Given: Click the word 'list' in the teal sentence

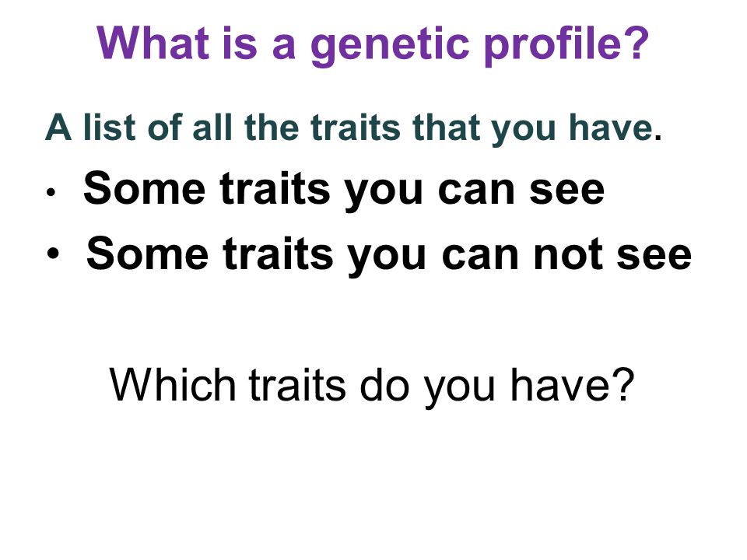Looking at the screenshot, I should tap(110, 127).
